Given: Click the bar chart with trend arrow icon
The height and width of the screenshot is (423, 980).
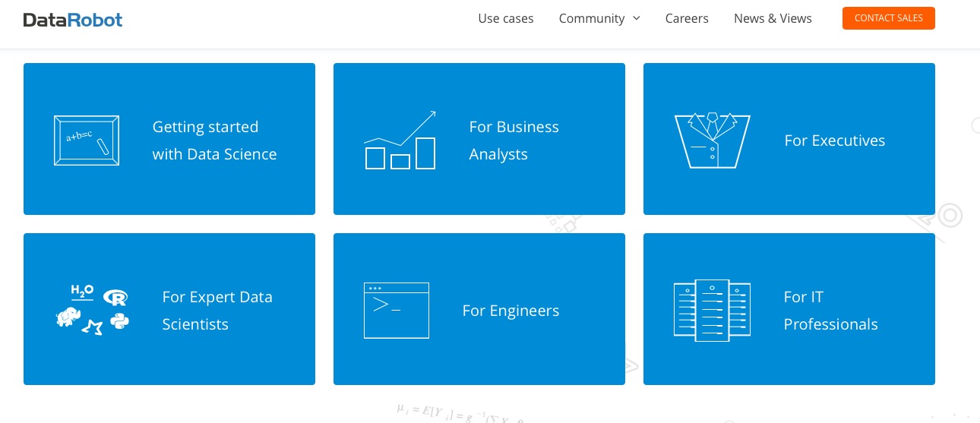Looking at the screenshot, I should pyautogui.click(x=400, y=140).
